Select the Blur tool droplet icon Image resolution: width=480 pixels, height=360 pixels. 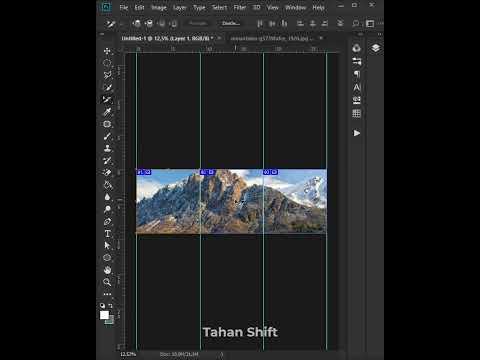click(x=107, y=197)
